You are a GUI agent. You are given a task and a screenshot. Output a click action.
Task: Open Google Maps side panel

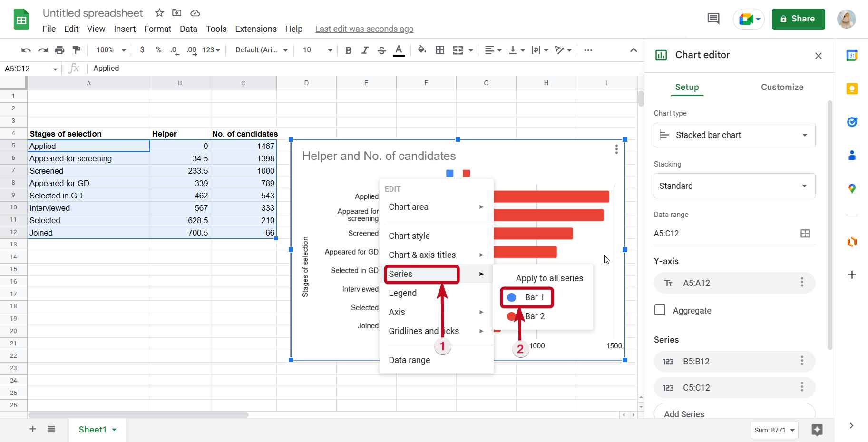tap(852, 189)
